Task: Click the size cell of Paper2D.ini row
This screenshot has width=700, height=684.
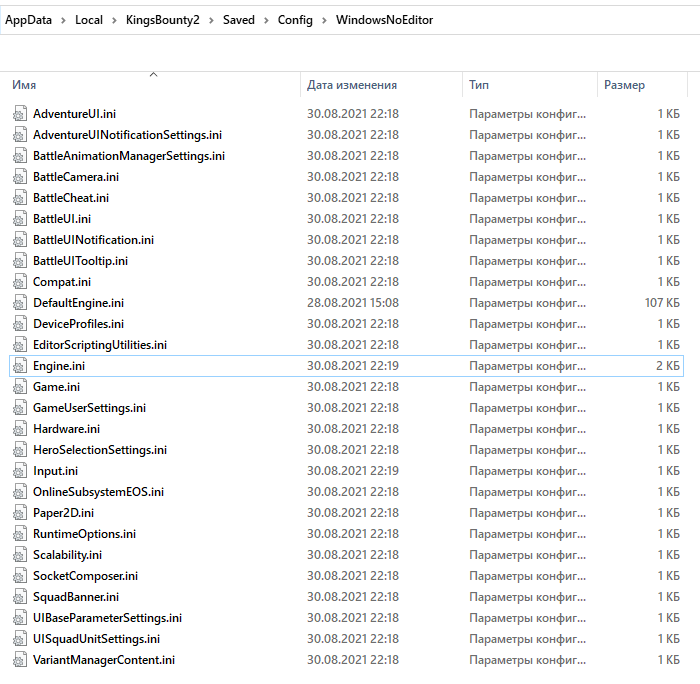Action: [x=668, y=513]
